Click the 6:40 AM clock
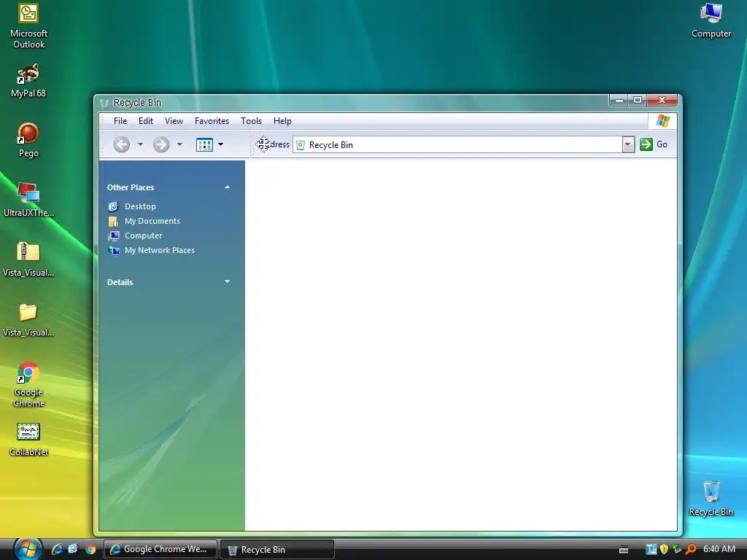The height and width of the screenshot is (560, 747). tap(719, 548)
